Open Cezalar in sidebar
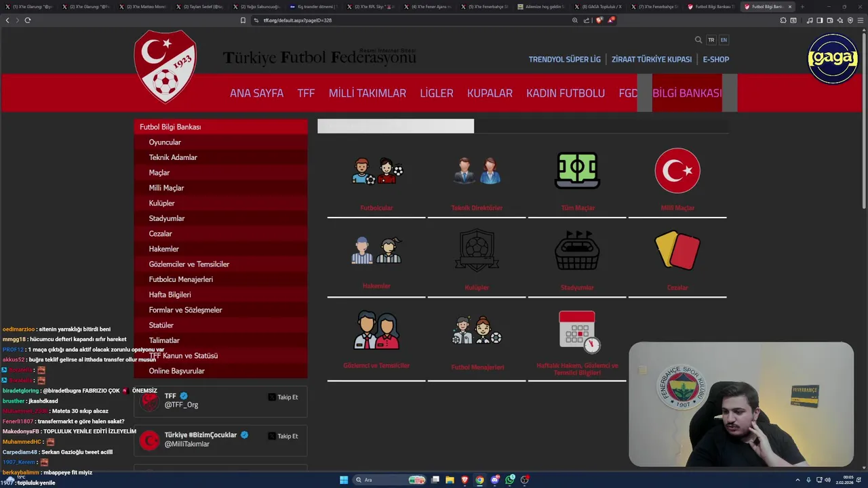Screen dimensions: 868x488 220,234
